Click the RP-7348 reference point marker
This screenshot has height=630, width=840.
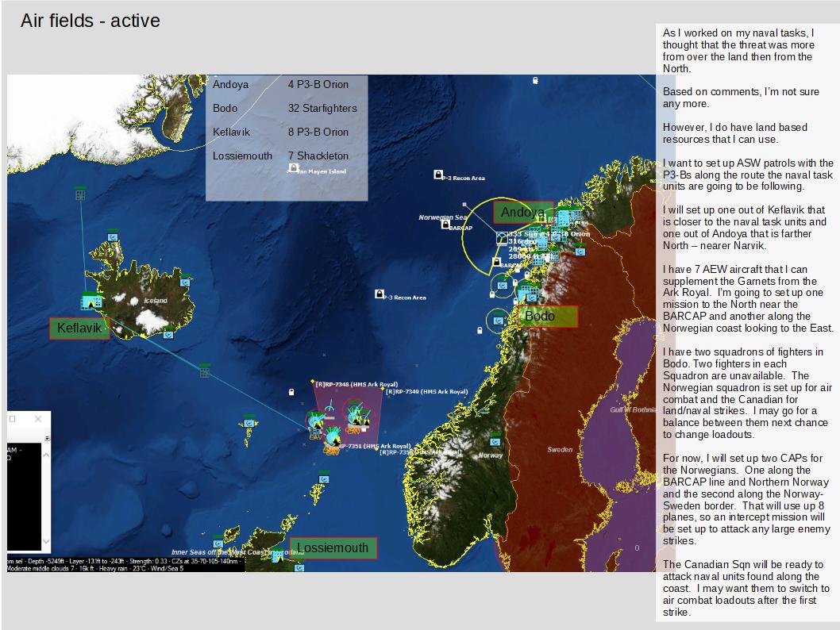point(313,382)
